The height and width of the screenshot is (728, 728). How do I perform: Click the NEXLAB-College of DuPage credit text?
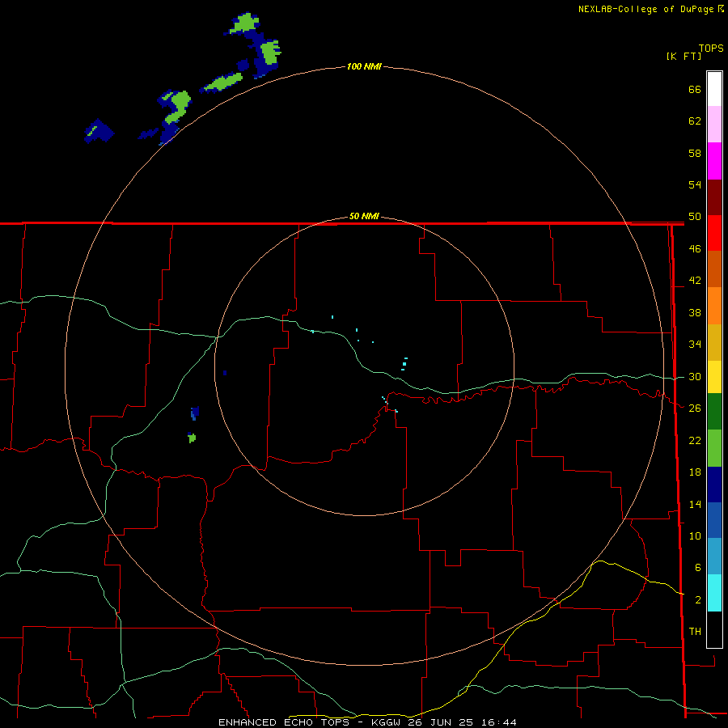[650, 9]
